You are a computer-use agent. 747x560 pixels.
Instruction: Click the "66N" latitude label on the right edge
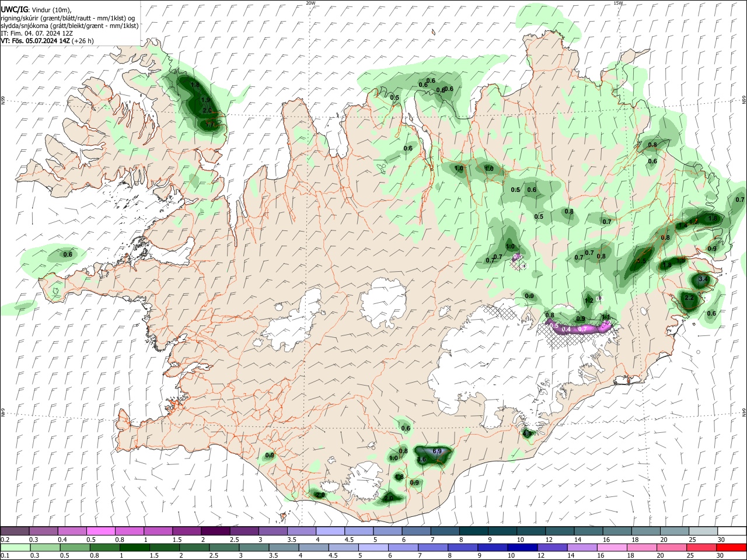(744, 101)
